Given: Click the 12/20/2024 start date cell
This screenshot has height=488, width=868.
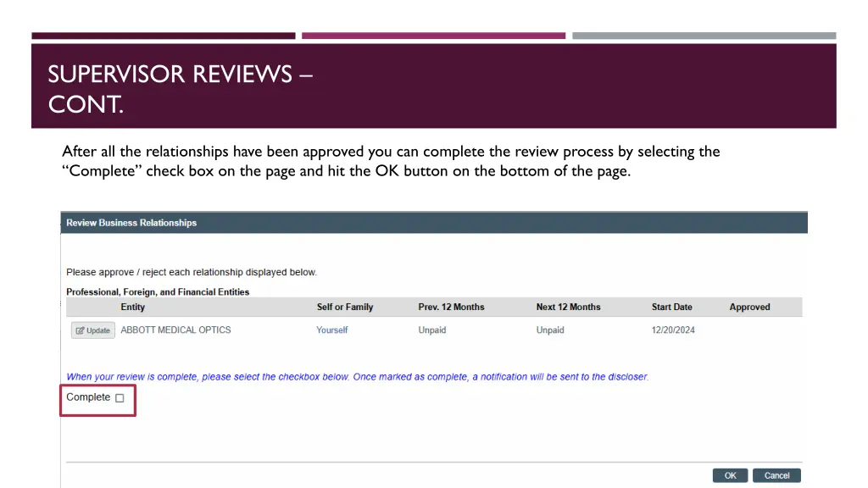Looking at the screenshot, I should coord(673,330).
